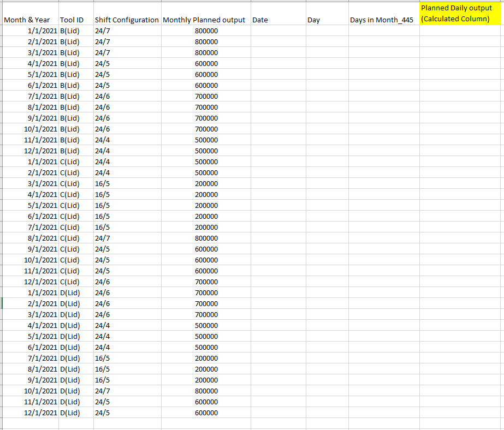
Task: Click date 4/1/2021 in the C(Lid) rows
Action: 31,195
